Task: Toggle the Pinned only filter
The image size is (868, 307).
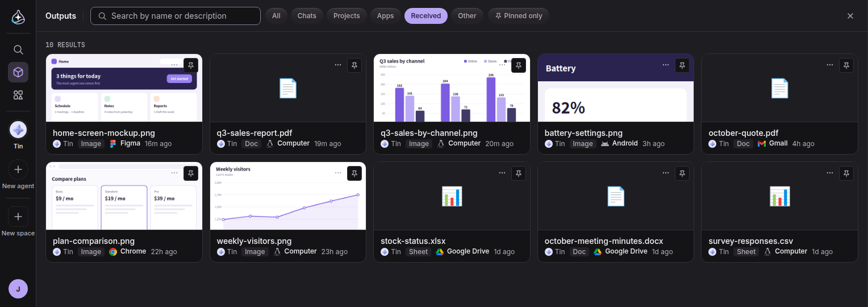Action: [519, 16]
